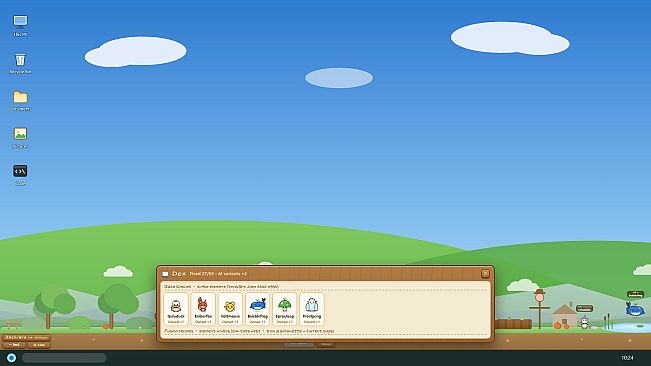Select the duck creature card in Dex
The height and width of the screenshot is (366, 651).
pos(176,309)
